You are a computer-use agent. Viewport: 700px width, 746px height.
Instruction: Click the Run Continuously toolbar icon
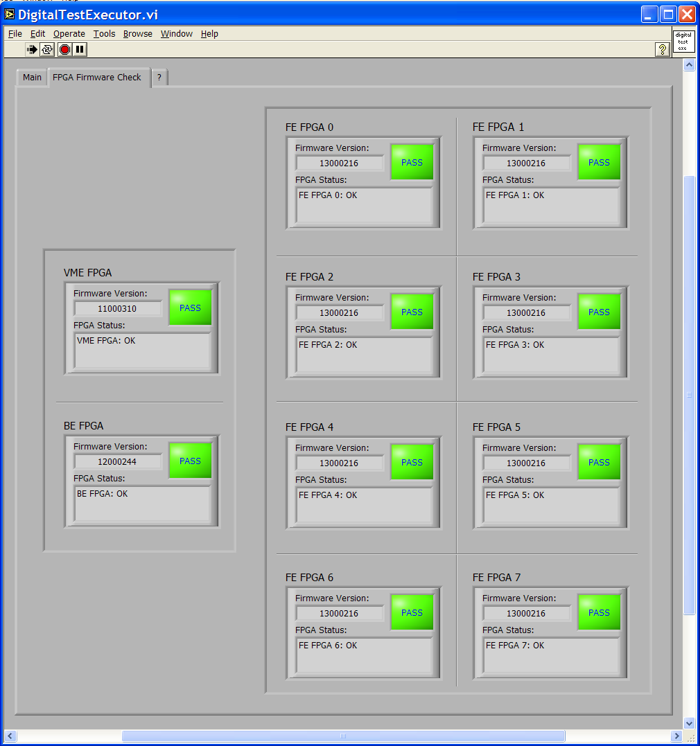(x=47, y=49)
